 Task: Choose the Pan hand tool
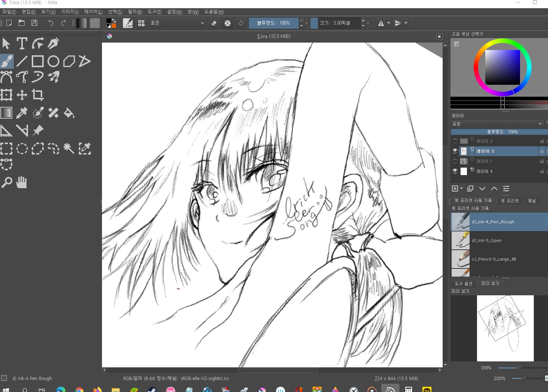tap(22, 183)
